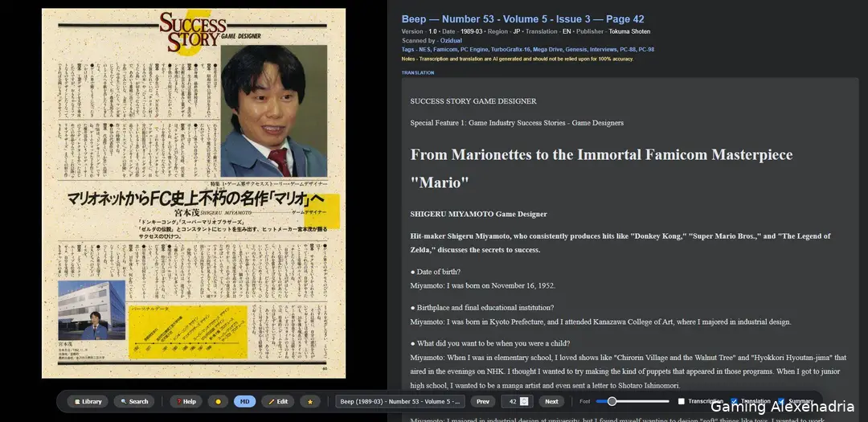Click the date value 1989-03
Viewport: 868px width, 422px height.
(x=470, y=31)
